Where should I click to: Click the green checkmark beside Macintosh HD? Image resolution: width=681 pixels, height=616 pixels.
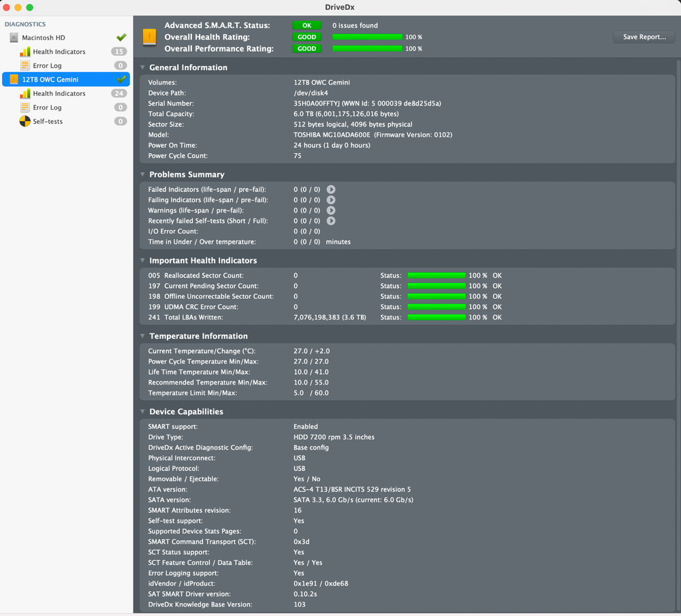pos(121,37)
